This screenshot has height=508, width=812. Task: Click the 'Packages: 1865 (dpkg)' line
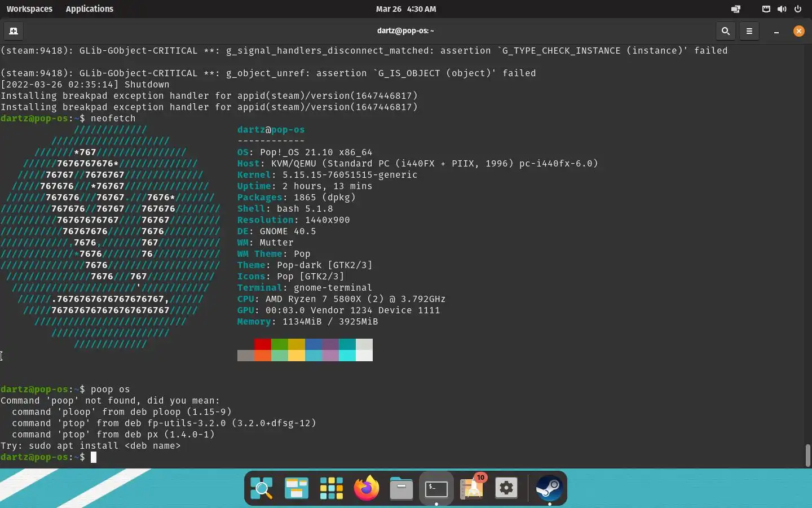297,198
